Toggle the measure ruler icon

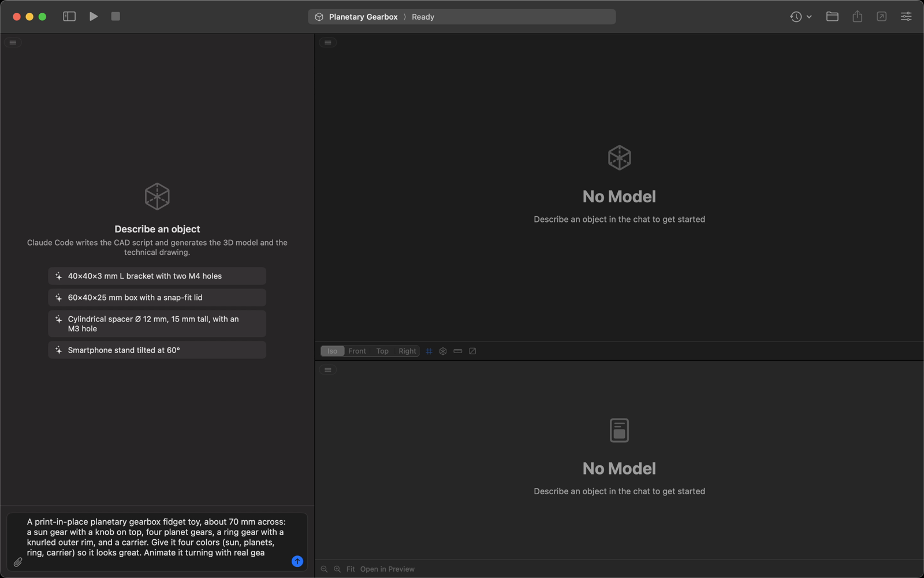pyautogui.click(x=458, y=351)
